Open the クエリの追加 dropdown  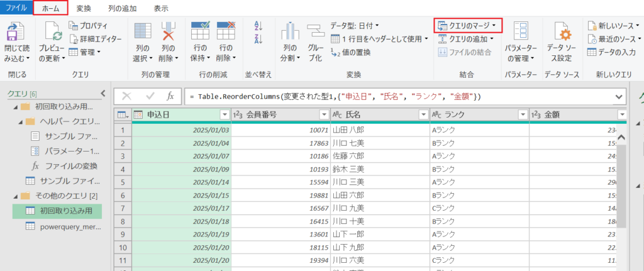466,39
